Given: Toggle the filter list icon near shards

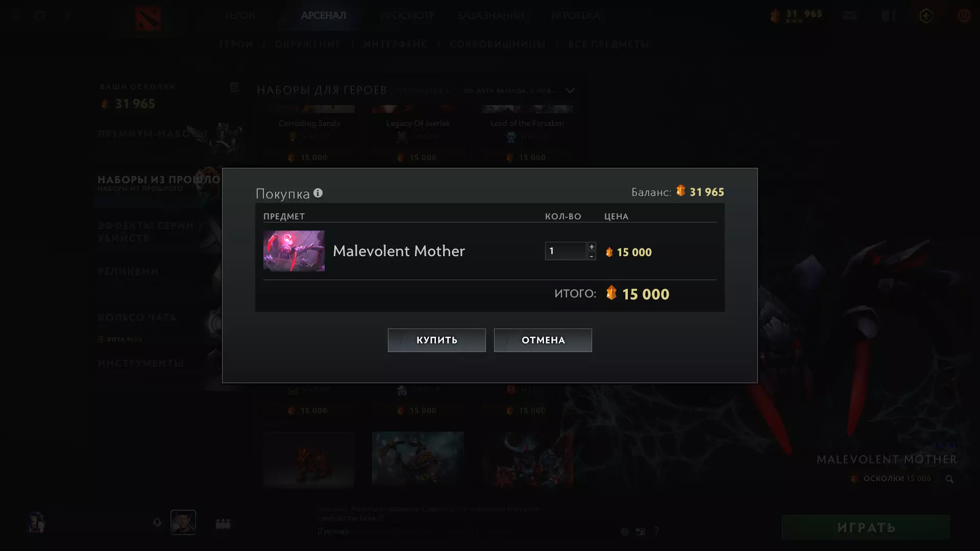Looking at the screenshot, I should pyautogui.click(x=234, y=87).
